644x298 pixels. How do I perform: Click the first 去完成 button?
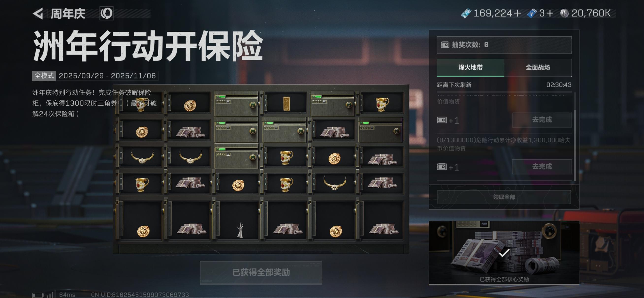tap(542, 120)
